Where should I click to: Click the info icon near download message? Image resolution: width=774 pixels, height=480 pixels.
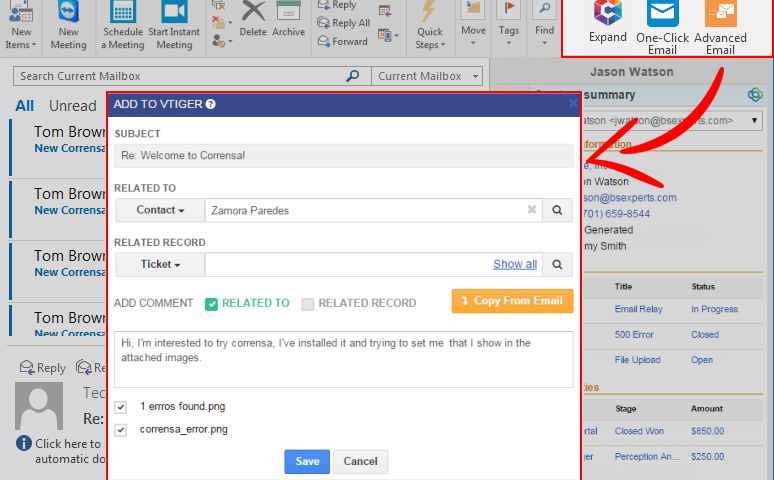[x=24, y=443]
